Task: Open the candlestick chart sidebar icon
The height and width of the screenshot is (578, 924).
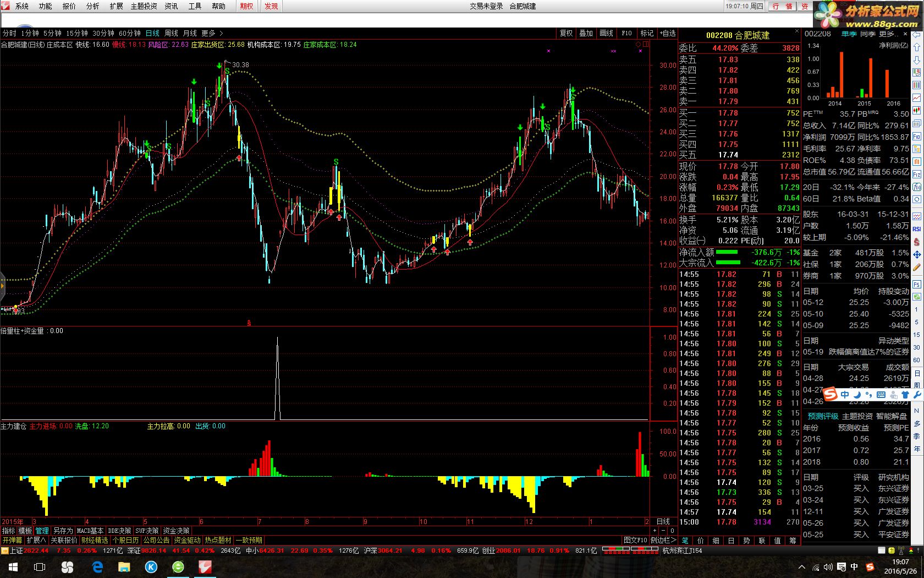Action: 917,110
